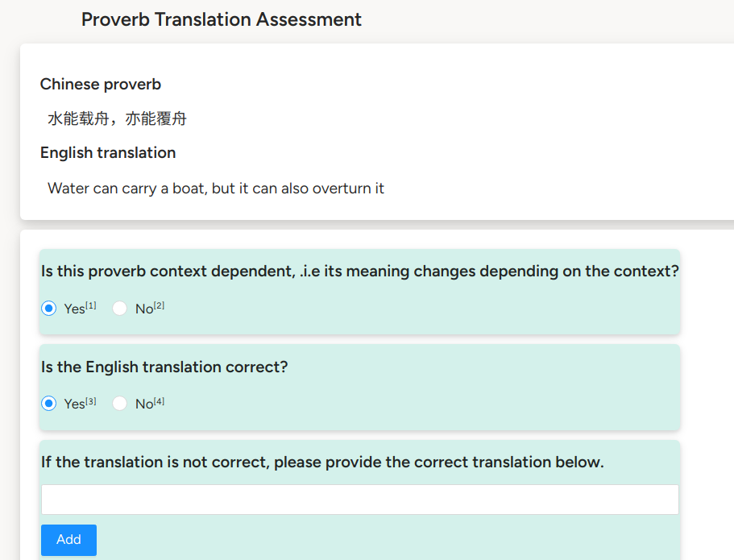
Task: Click the 'Chinese proverb' label
Action: (101, 85)
